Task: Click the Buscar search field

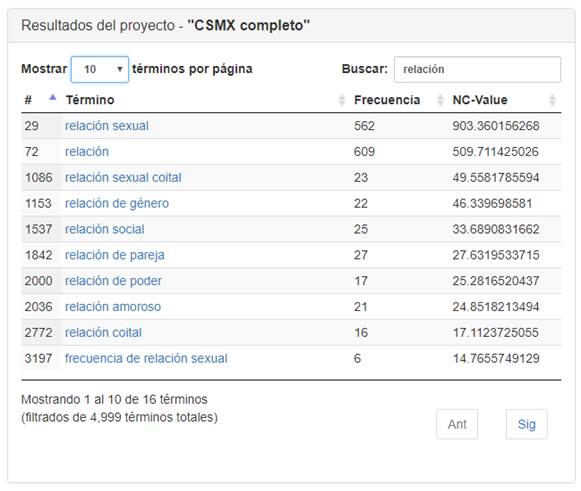Action: click(x=477, y=69)
